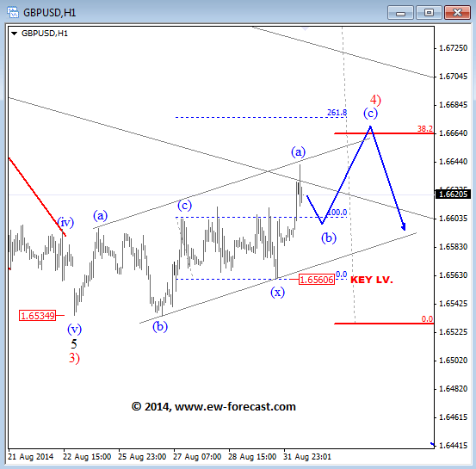Viewport: 476px width, 469px height.
Task: Click the 1.65020 price axis value
Action: tap(454, 361)
